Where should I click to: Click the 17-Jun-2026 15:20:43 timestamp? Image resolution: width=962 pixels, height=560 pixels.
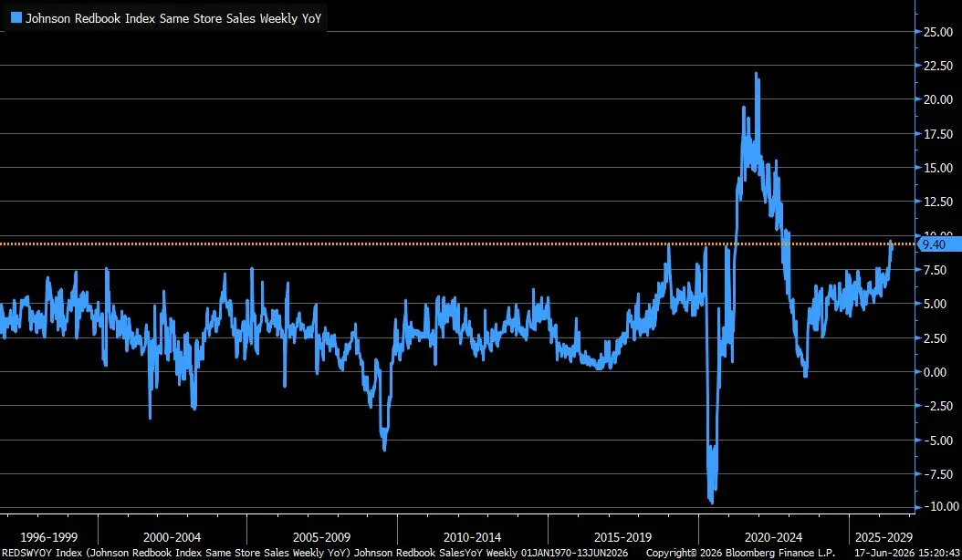coord(908,554)
